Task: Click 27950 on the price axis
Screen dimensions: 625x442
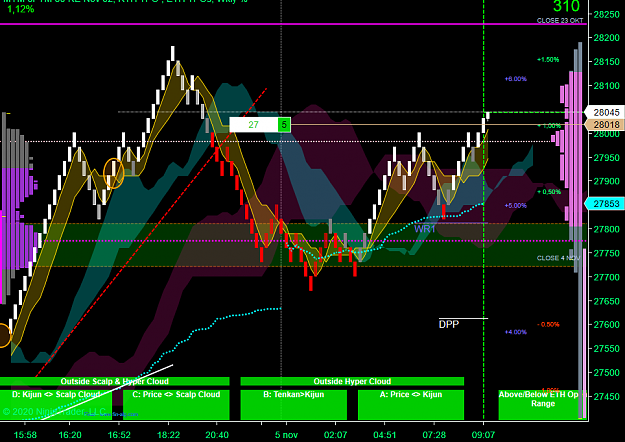Action: (607, 158)
